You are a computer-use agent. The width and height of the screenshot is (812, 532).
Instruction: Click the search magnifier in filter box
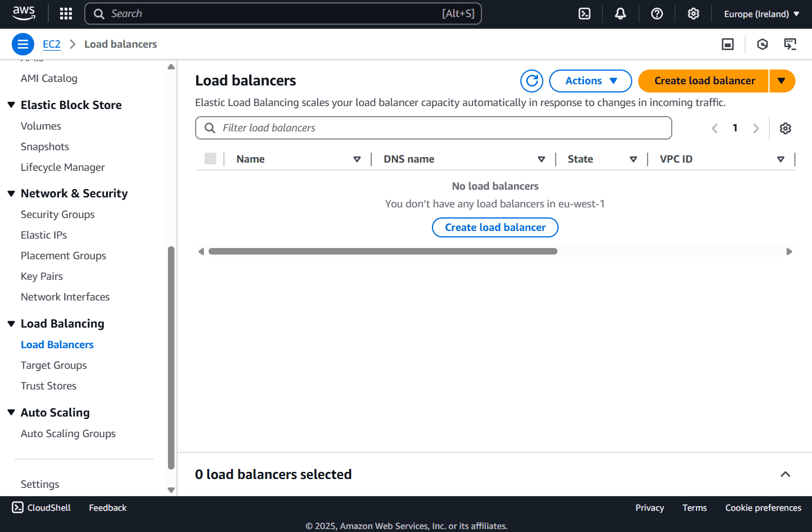point(210,128)
